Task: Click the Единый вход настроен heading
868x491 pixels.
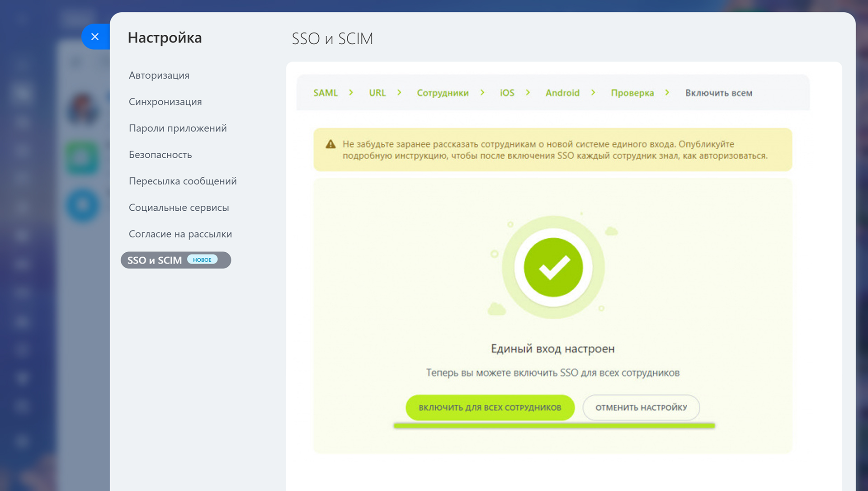Action: pos(552,349)
